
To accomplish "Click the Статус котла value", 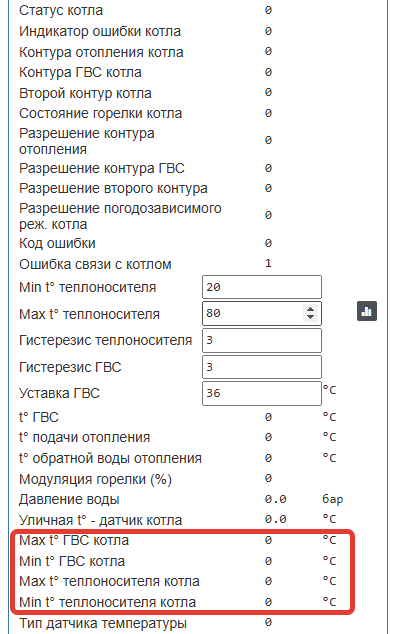I will 268,10.
